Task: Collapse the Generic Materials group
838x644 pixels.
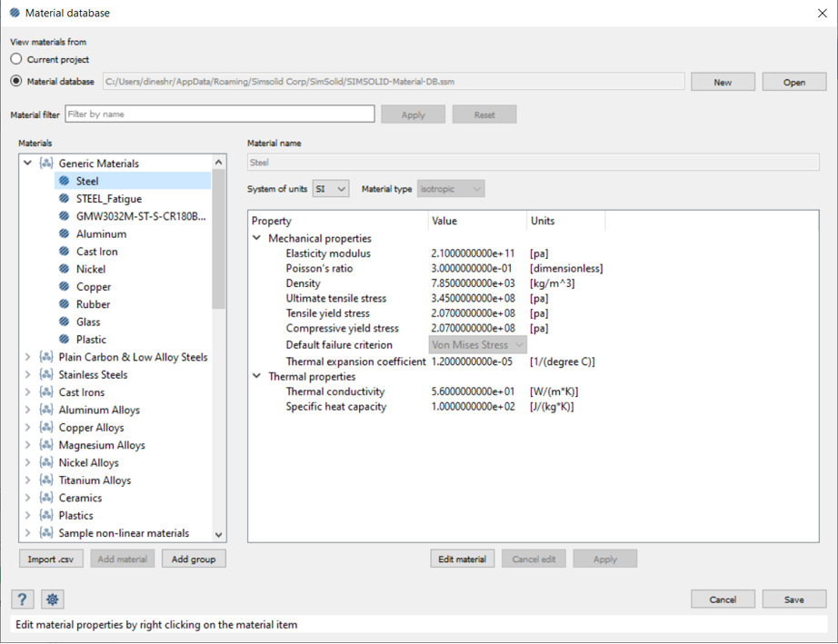Action: [x=28, y=163]
